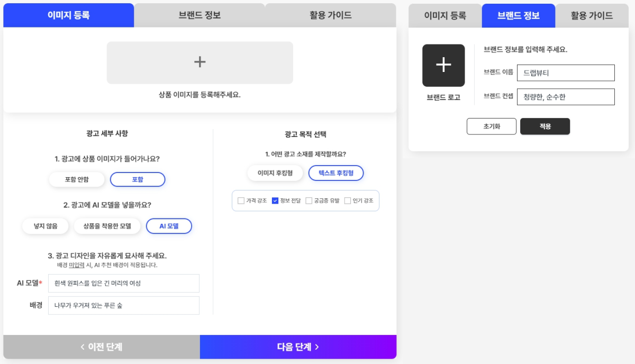Click the 다음 단계 next step button
Image resolution: width=635 pixels, height=364 pixels.
298,347
